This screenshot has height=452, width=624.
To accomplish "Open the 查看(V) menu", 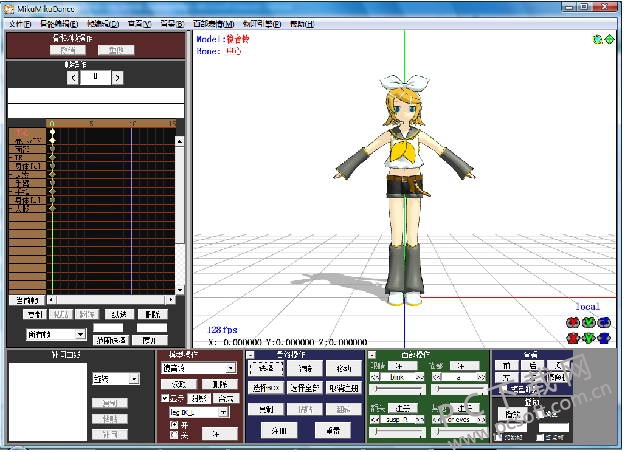I will (x=139, y=24).
